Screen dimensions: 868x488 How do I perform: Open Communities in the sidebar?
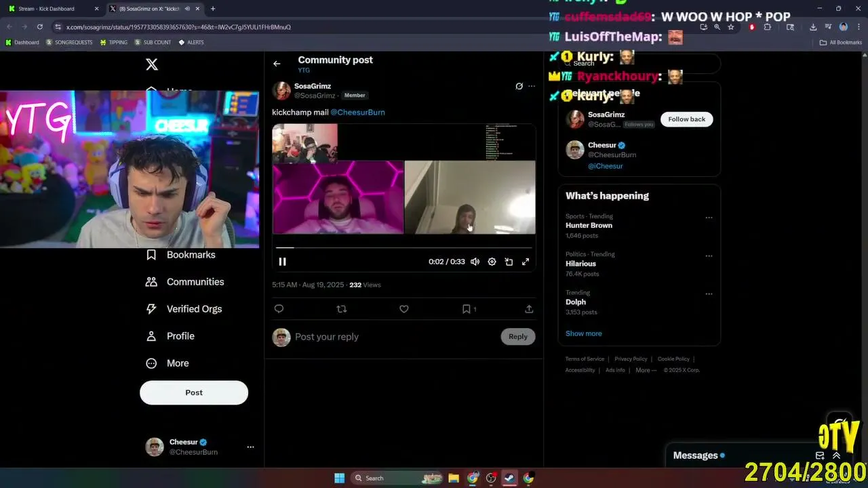click(x=186, y=282)
